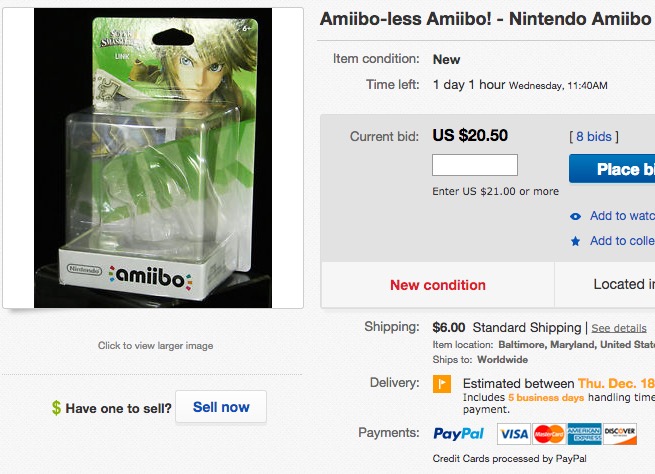Open shipping See details link
Screen dimensions: 655x474
[x=619, y=328]
